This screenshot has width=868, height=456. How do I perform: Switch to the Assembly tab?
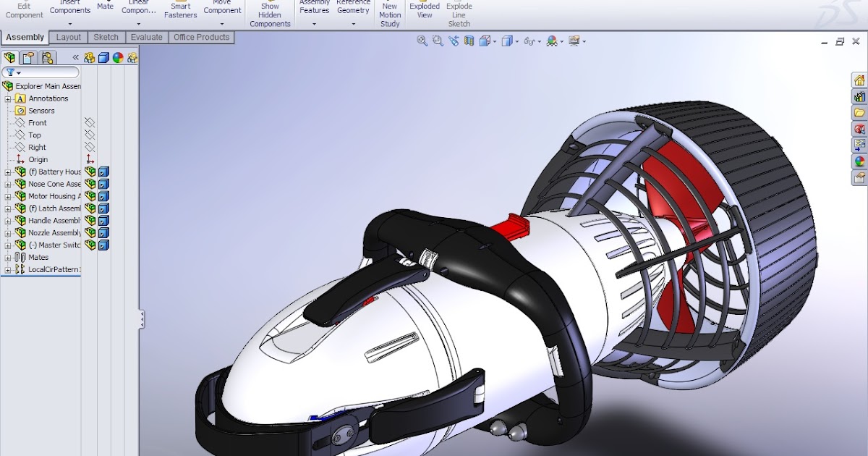tap(25, 37)
